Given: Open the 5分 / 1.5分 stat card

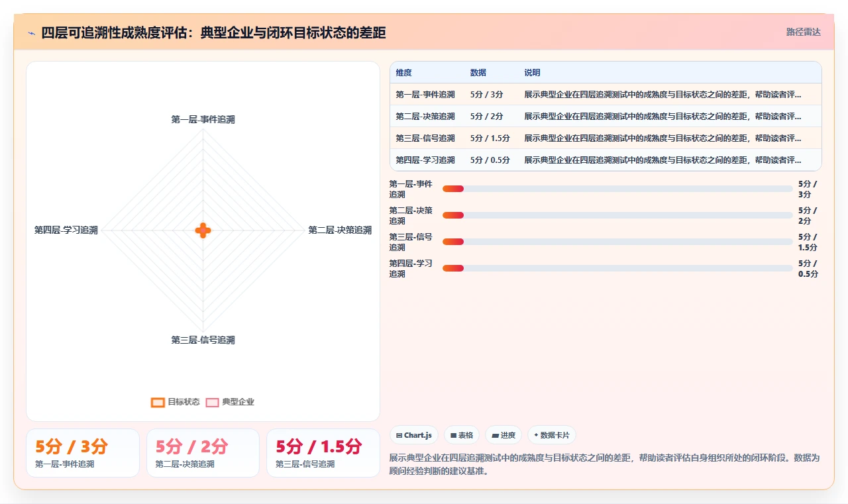Looking at the screenshot, I should click(323, 453).
